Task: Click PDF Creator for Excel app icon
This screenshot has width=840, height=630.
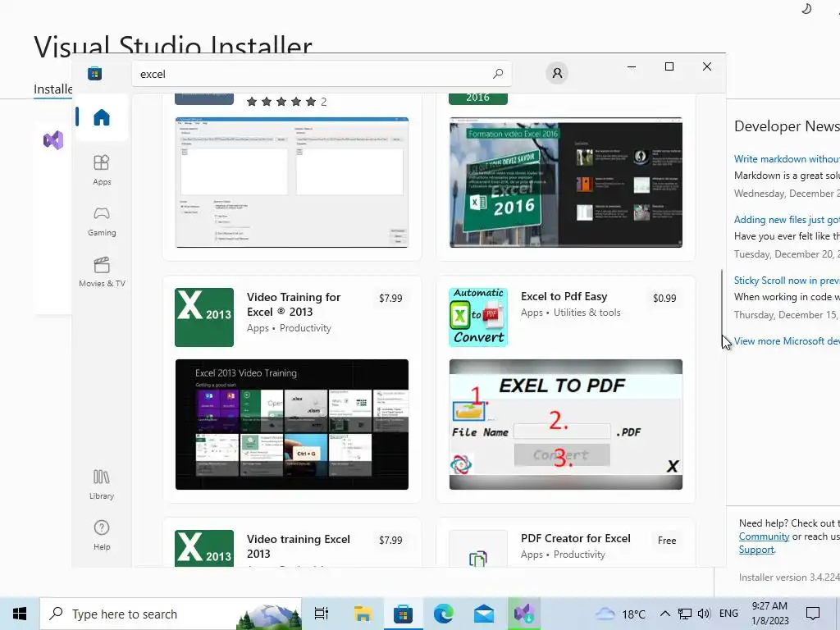Action: [x=478, y=549]
